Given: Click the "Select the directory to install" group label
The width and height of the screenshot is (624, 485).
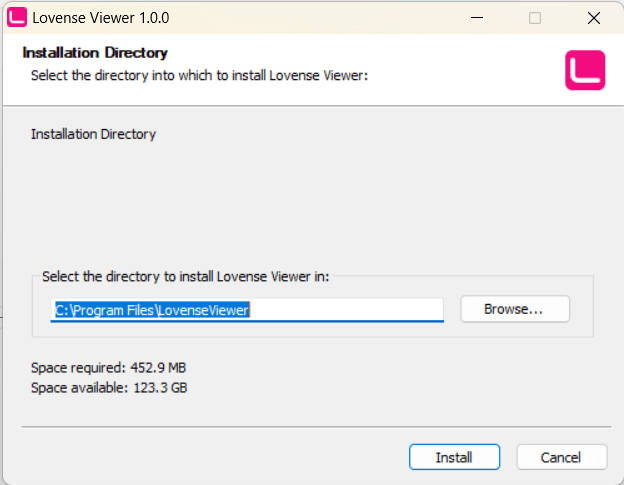Looking at the screenshot, I should [x=186, y=277].
